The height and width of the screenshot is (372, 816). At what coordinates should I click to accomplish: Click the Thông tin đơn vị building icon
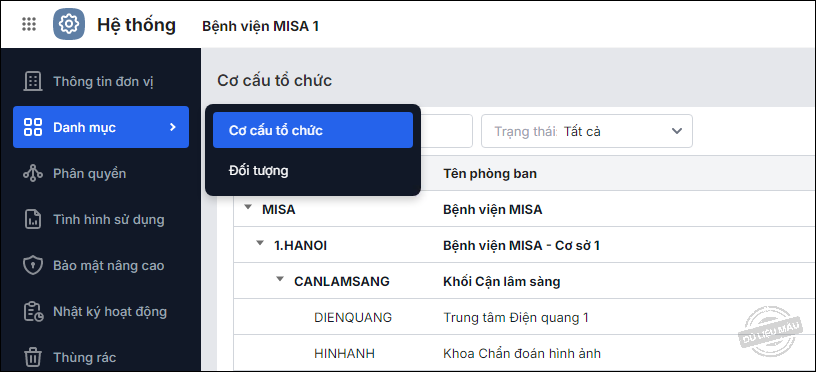(33, 82)
